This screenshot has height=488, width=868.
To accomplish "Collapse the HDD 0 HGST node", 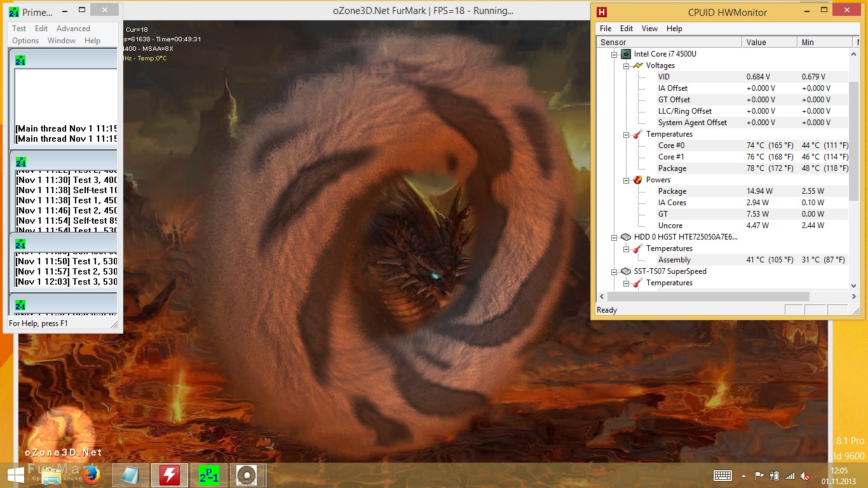I will (614, 237).
